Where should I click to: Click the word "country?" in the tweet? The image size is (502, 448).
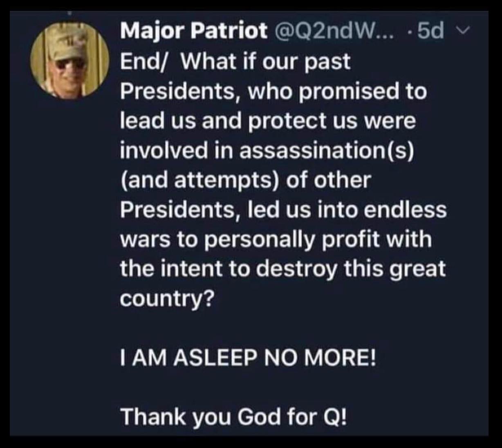click(x=166, y=299)
